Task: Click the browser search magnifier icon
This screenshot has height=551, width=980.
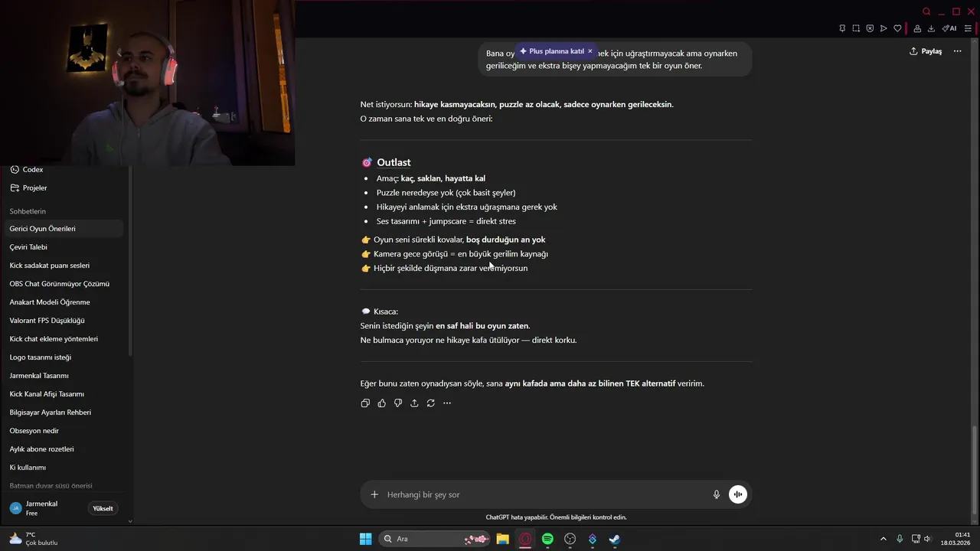Action: point(926,11)
